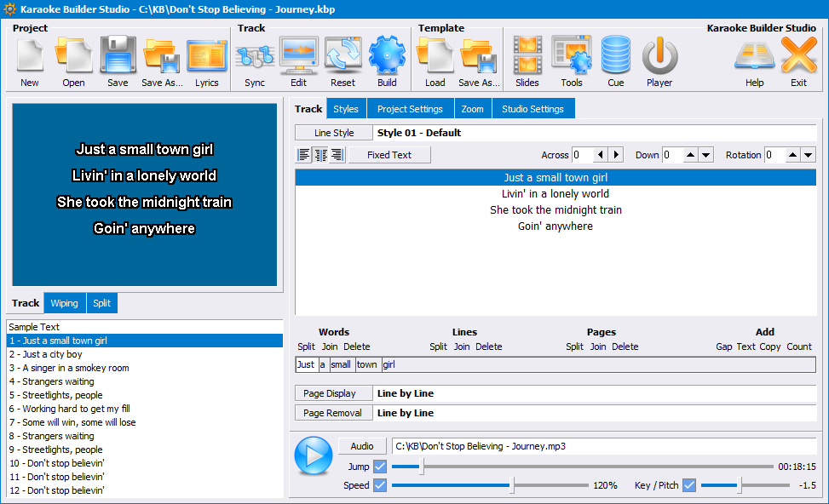Save the current project
The height and width of the screenshot is (504, 829).
(118, 62)
